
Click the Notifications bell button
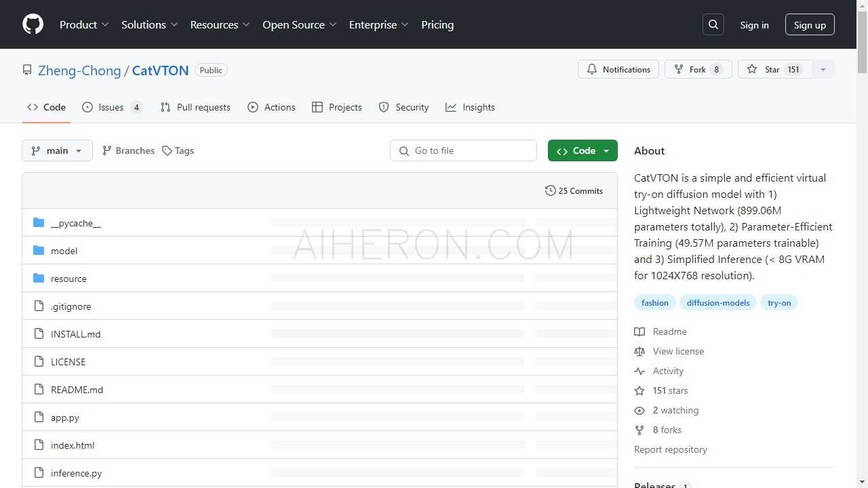pyautogui.click(x=618, y=70)
